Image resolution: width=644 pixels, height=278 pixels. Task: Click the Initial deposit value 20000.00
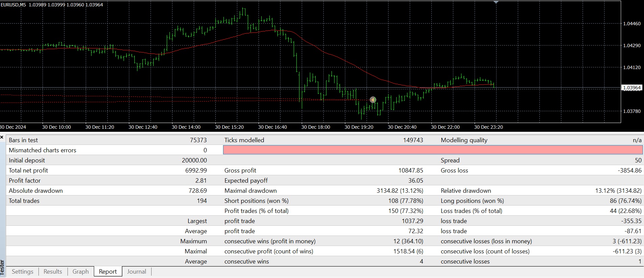pos(194,160)
